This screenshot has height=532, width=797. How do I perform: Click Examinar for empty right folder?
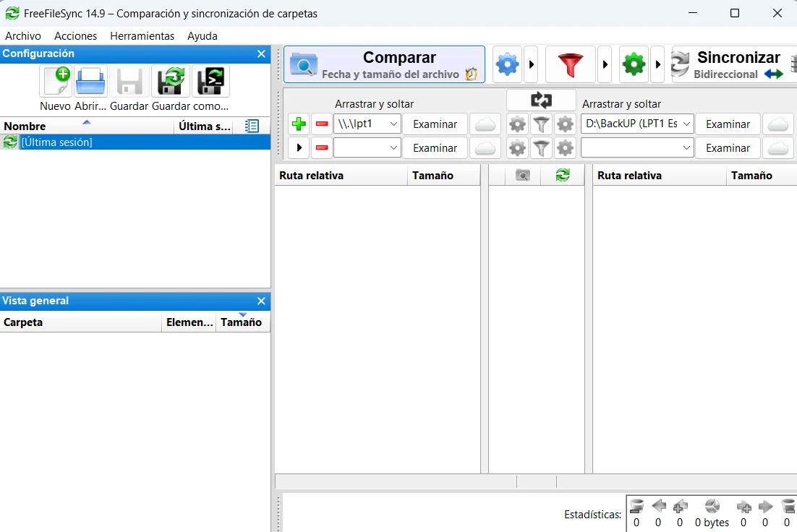pos(728,148)
